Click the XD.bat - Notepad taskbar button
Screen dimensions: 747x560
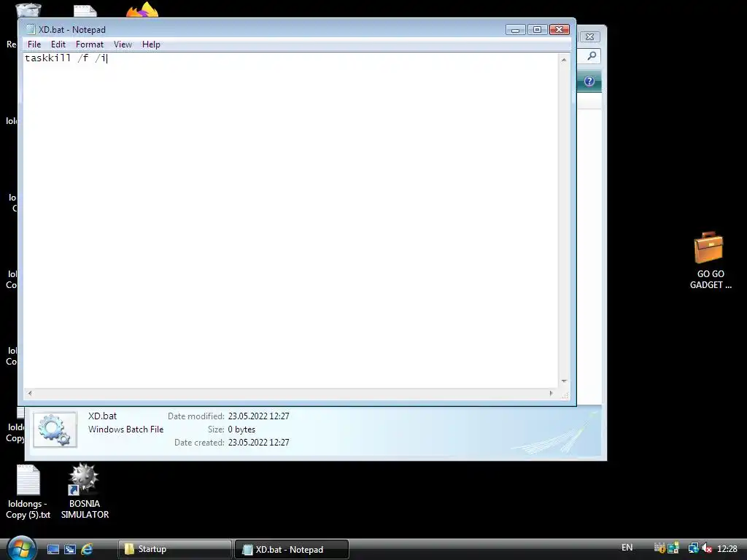[x=292, y=550]
